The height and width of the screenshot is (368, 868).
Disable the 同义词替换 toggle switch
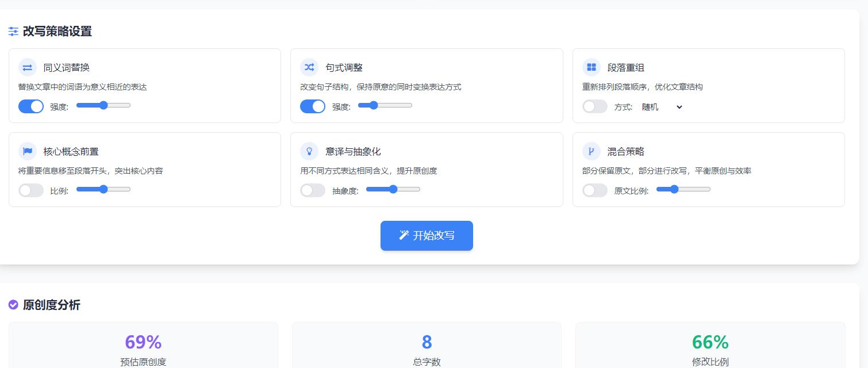[x=31, y=106]
